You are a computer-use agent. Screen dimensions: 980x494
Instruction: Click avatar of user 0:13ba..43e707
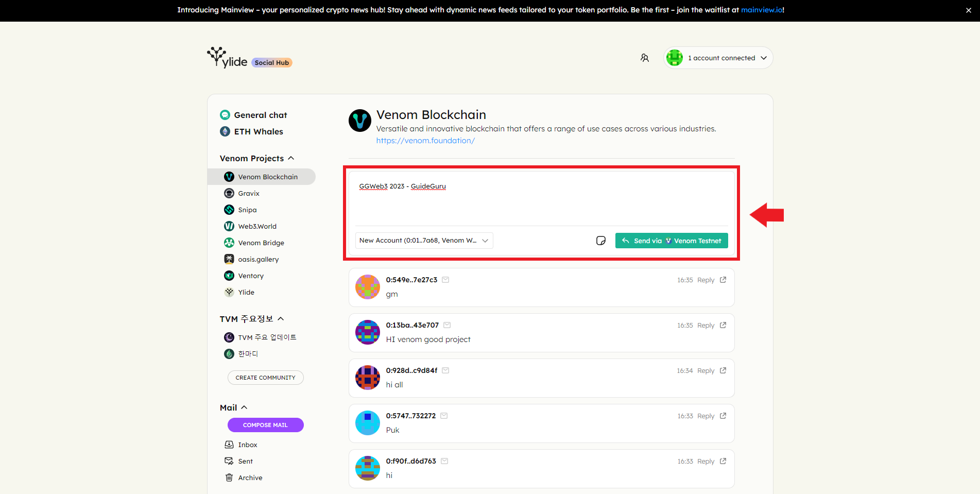[368, 332]
